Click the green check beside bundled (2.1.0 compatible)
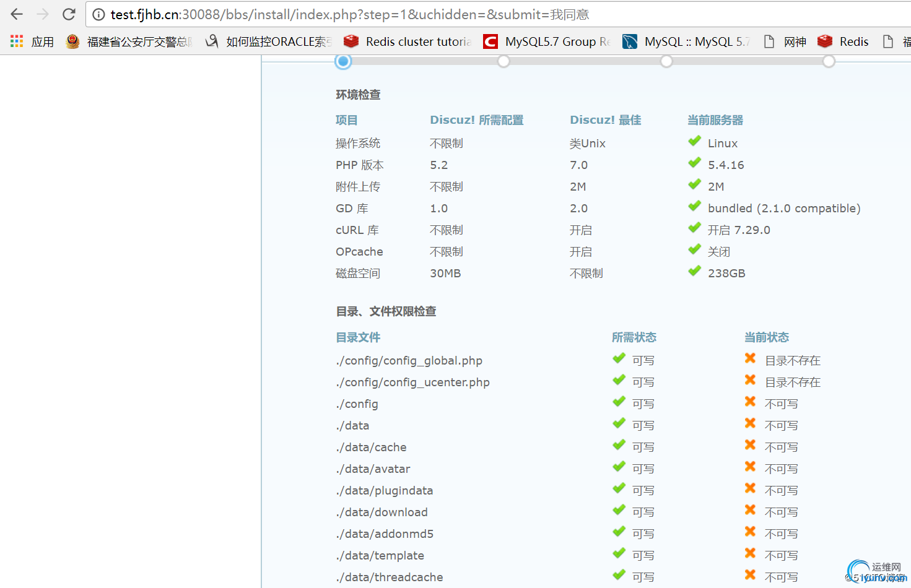Image resolution: width=911 pixels, height=588 pixels. click(x=695, y=206)
